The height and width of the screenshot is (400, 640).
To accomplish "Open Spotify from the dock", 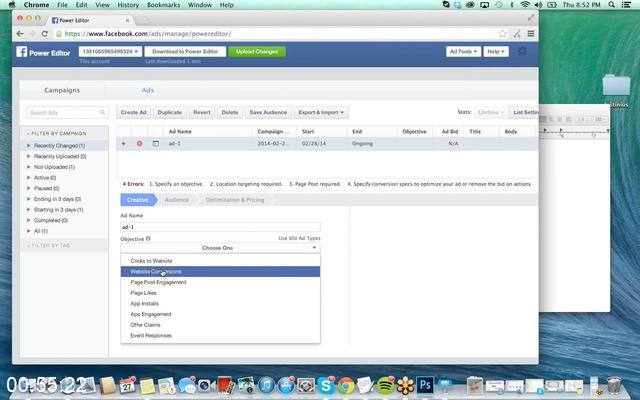I will (385, 385).
